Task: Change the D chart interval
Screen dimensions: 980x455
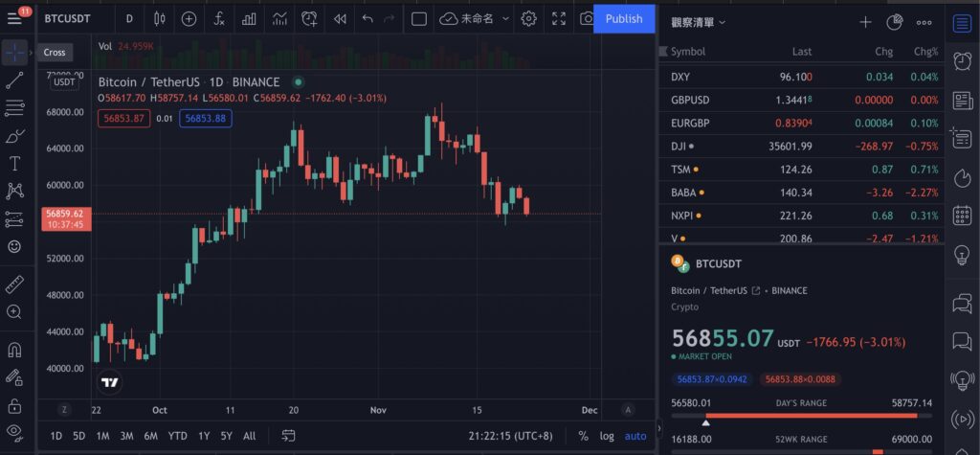Action: 129,19
